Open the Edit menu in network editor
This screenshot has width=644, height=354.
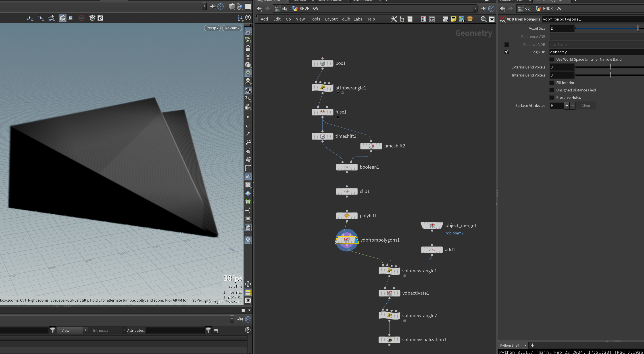[277, 19]
